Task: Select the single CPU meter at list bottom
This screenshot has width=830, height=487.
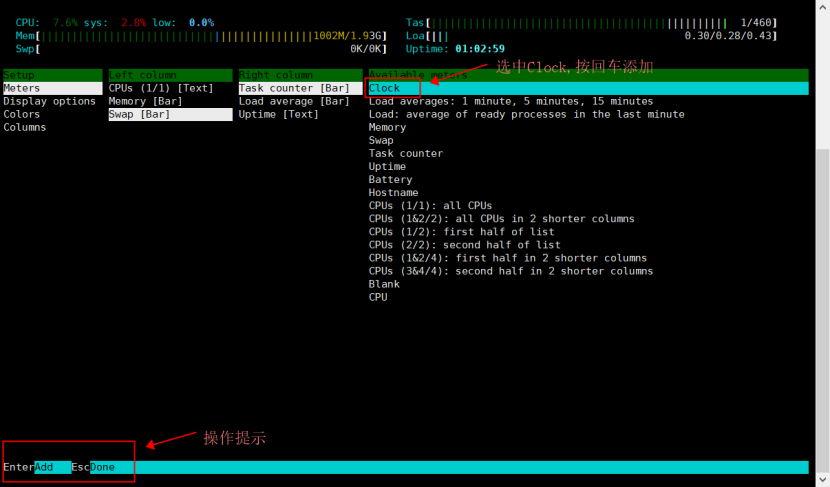Action: pos(378,297)
